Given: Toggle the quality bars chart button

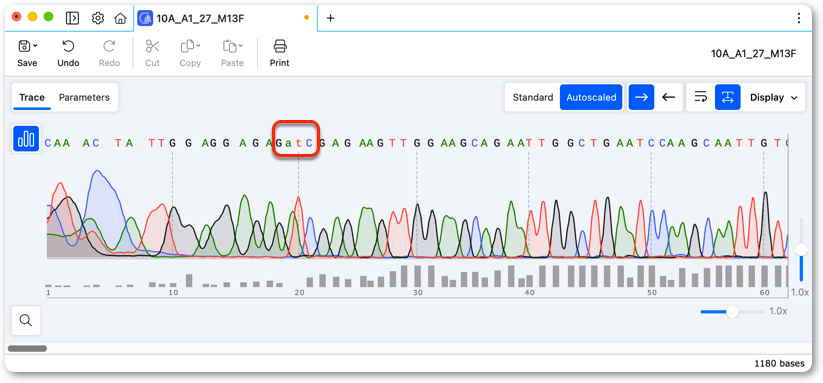Looking at the screenshot, I should (x=26, y=140).
